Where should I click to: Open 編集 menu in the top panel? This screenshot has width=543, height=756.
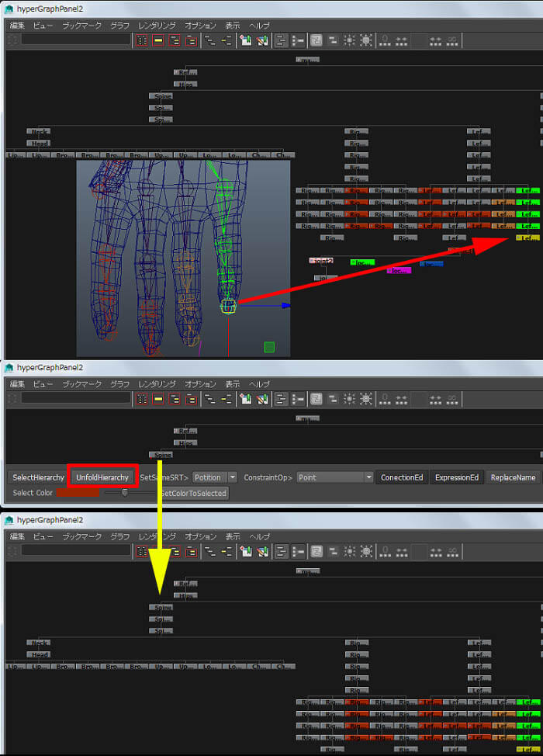point(17,26)
